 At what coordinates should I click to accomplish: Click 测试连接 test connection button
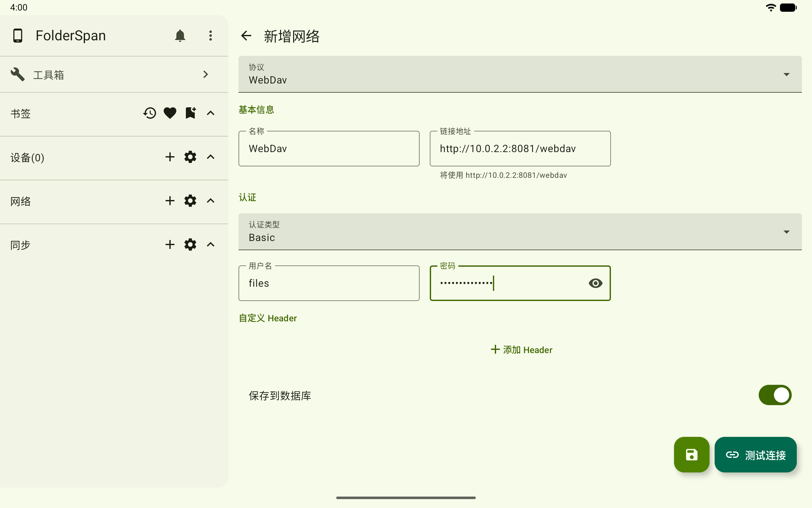[x=755, y=455]
